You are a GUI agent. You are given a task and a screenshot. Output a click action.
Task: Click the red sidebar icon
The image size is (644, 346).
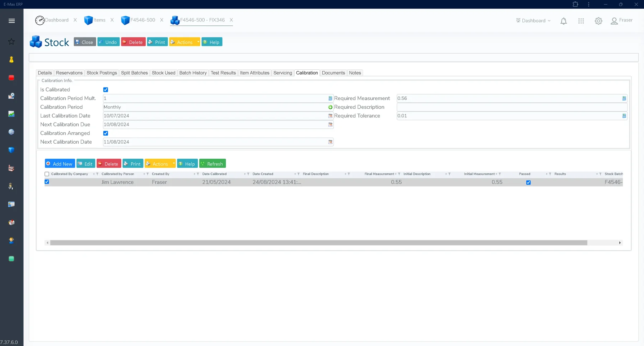click(x=11, y=78)
